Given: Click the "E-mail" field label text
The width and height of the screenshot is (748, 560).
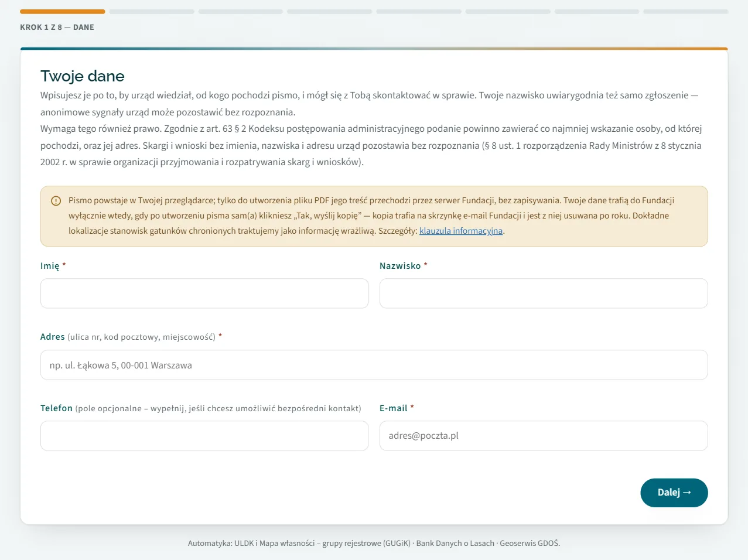Looking at the screenshot, I should pos(393,408).
